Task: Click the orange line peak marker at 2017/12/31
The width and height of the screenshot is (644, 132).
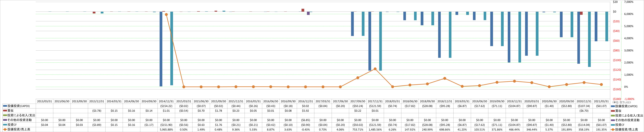Action: 375,69
